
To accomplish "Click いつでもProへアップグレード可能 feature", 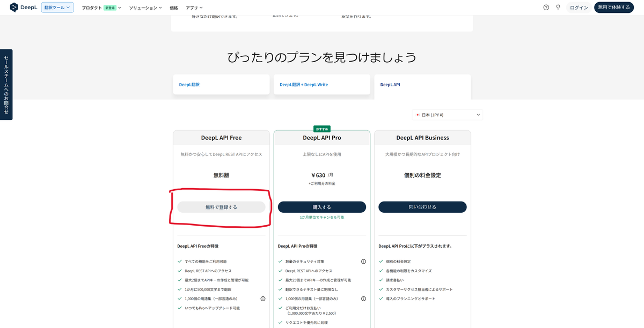I will 213,308.
